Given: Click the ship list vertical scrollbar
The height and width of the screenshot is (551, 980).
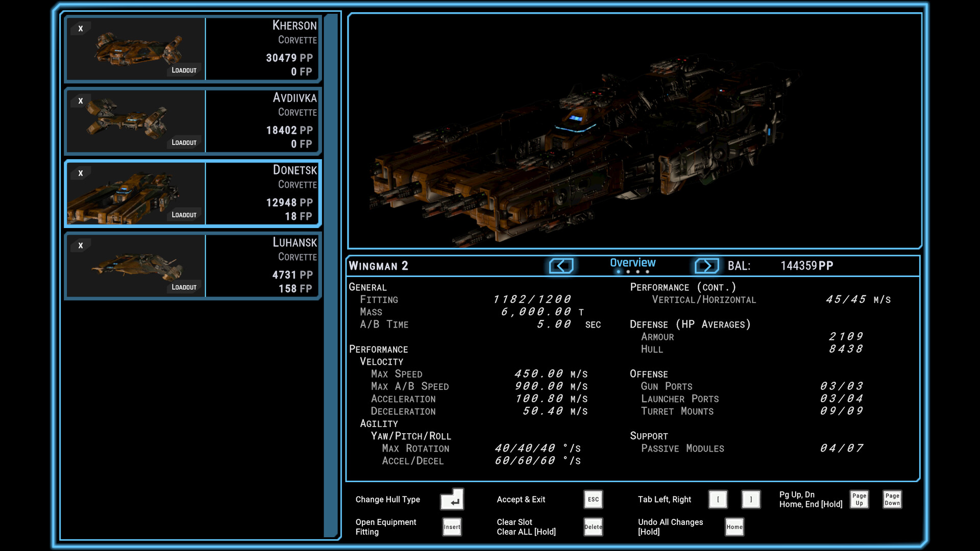Looking at the screenshot, I should 331,275.
